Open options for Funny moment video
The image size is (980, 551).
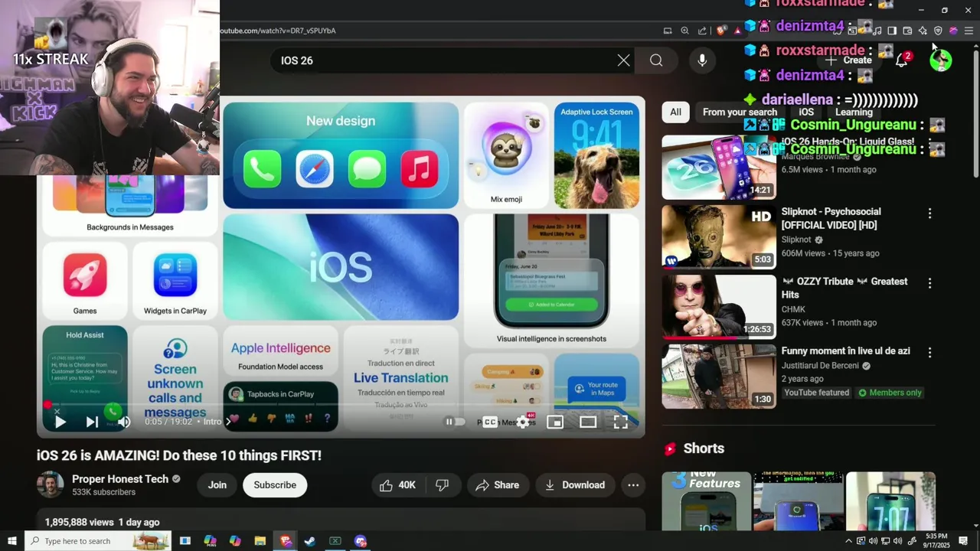pos(929,353)
